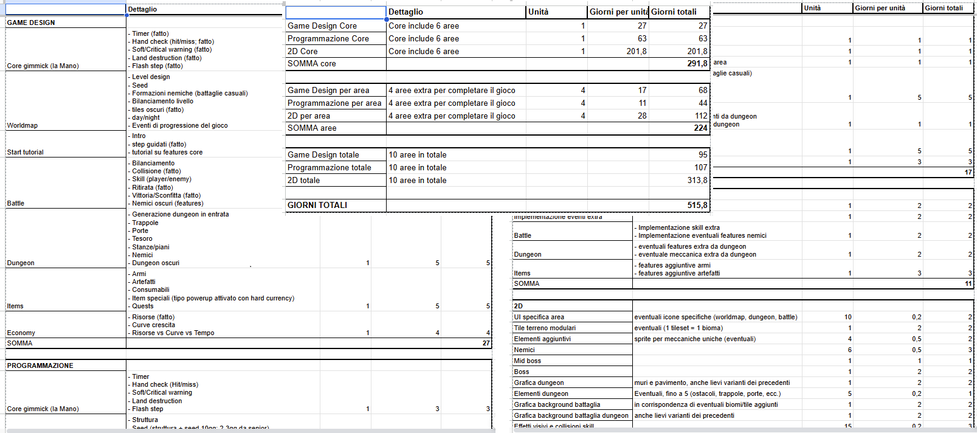Select the 95 value in Game Design totale row
The height and width of the screenshot is (433, 980).
pos(679,154)
